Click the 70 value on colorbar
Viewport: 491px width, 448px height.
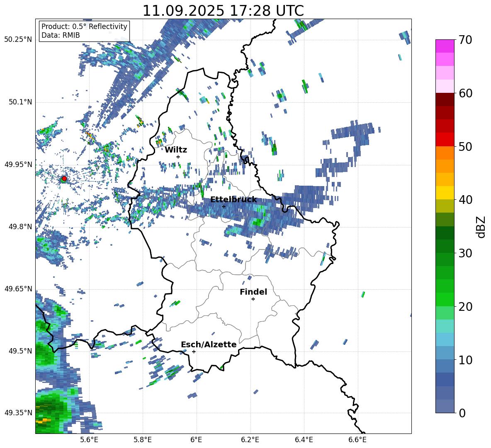click(465, 40)
